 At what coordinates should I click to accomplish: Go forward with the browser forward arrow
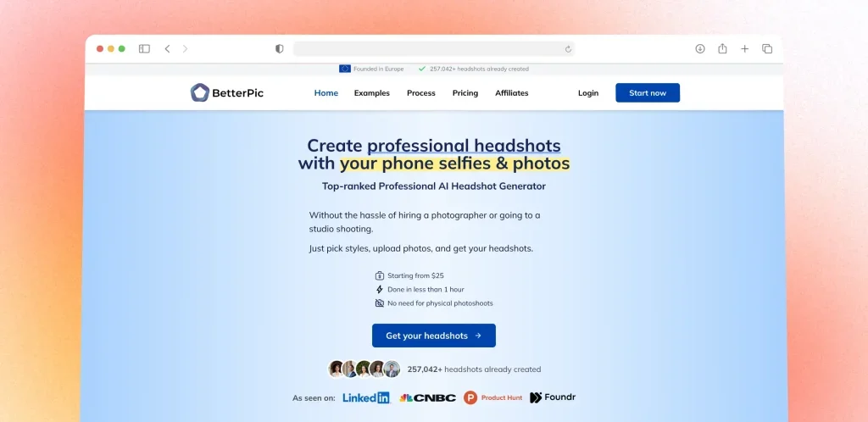[185, 48]
